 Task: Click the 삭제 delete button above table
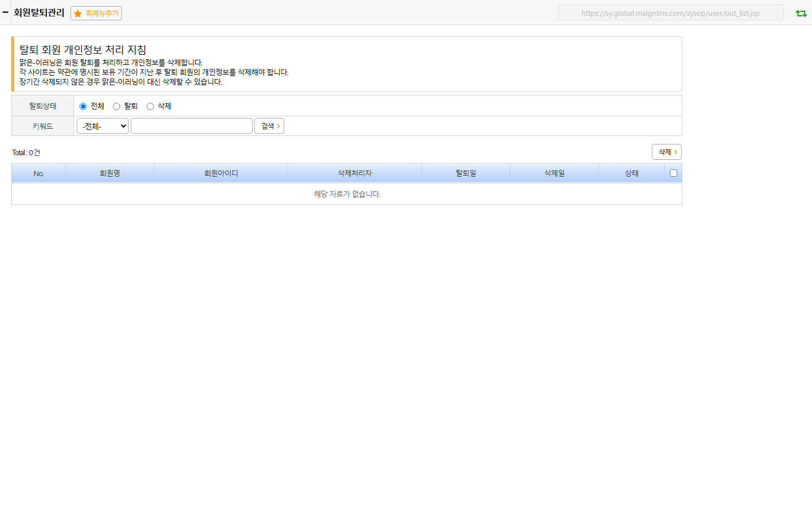[x=667, y=152]
